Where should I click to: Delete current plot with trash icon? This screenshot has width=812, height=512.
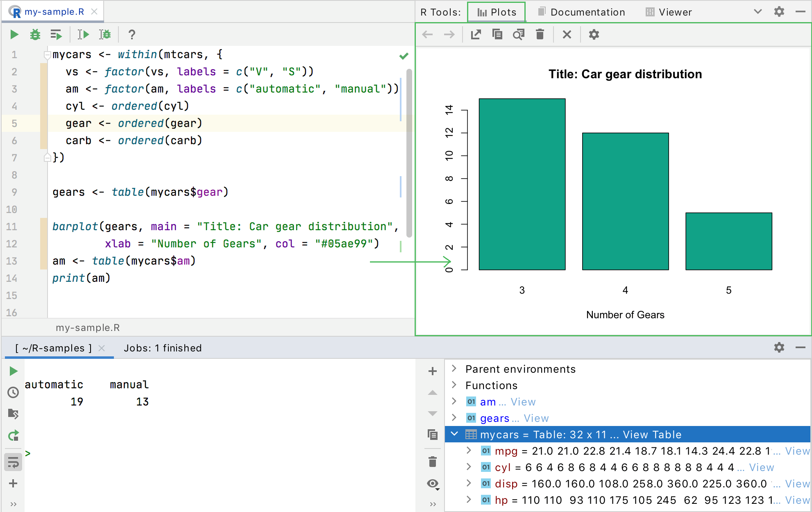pos(540,35)
